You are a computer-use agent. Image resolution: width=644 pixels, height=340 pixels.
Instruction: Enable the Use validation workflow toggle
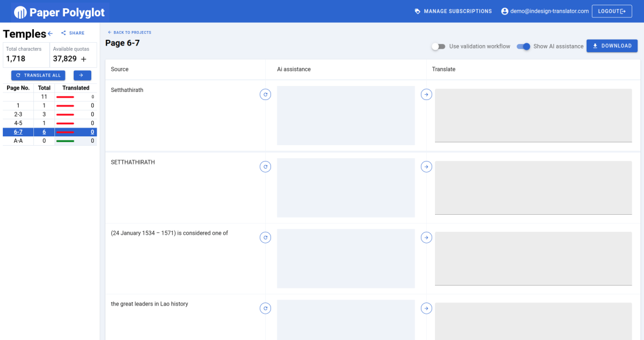click(439, 46)
